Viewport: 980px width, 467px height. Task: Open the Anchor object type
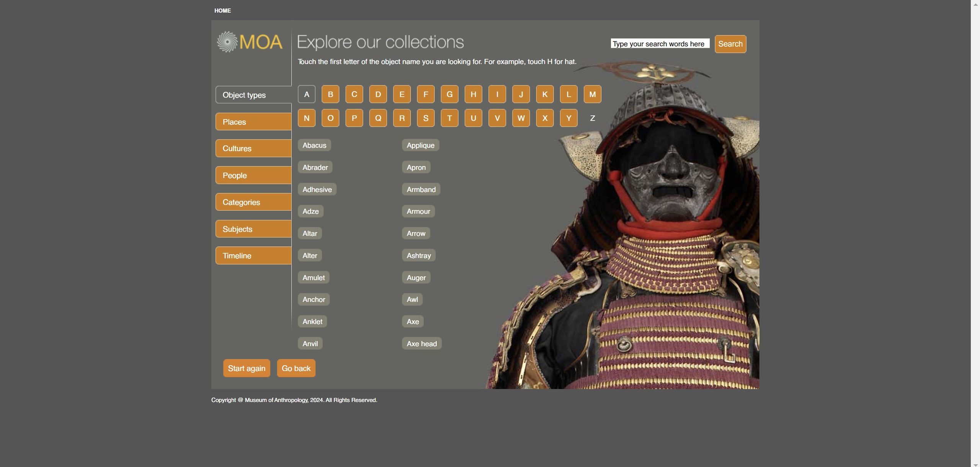(x=314, y=299)
